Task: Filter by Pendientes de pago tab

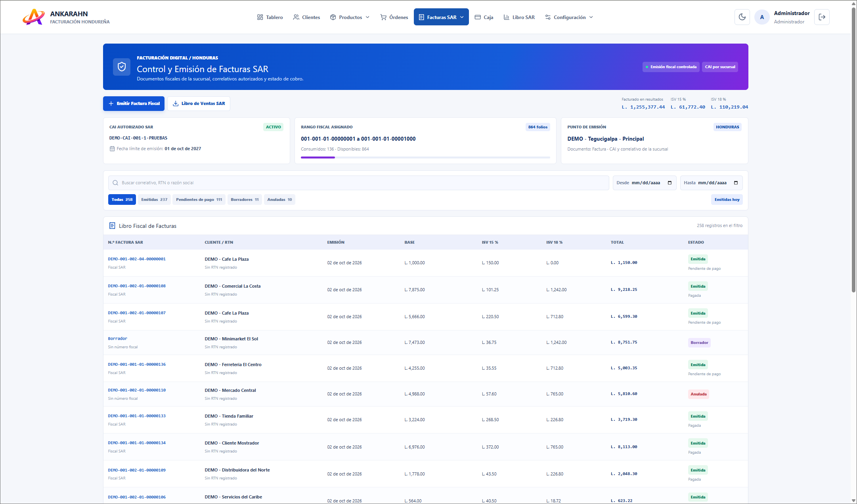Action: pyautogui.click(x=199, y=199)
